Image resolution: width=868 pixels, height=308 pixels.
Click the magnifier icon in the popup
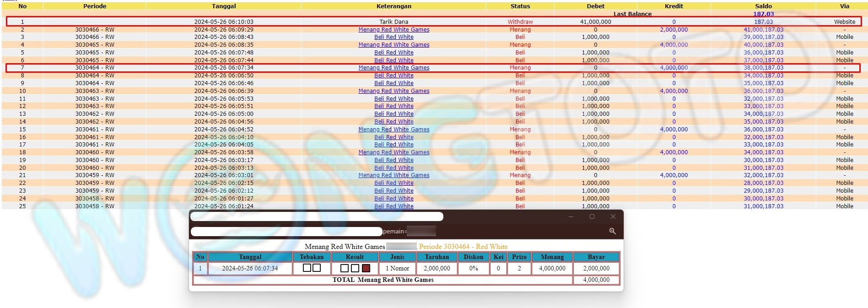click(x=612, y=231)
